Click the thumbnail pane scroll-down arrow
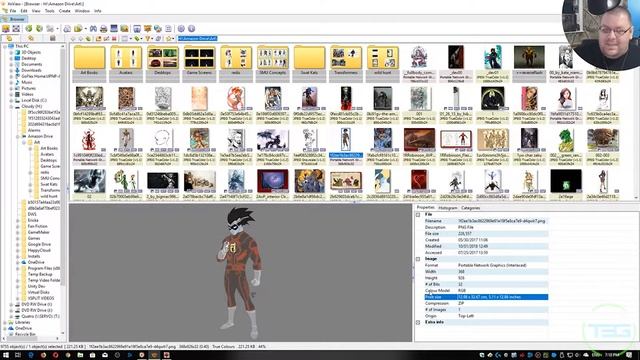 point(636,198)
